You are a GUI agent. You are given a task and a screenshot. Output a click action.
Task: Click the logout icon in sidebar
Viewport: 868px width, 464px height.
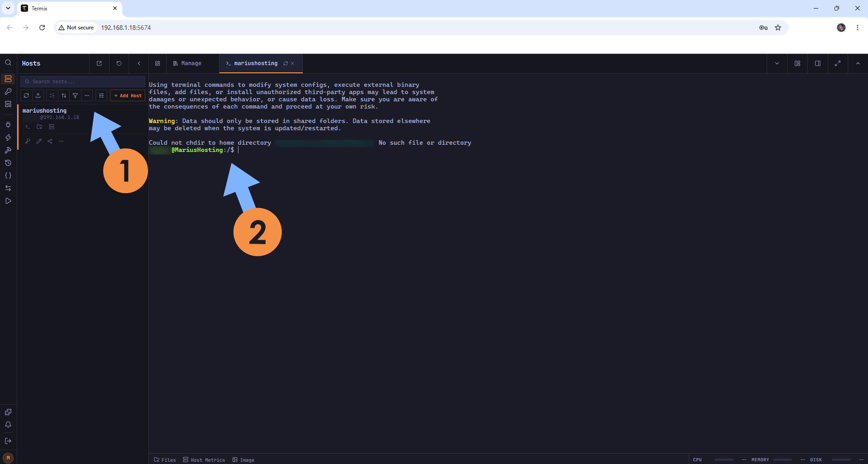click(8, 441)
